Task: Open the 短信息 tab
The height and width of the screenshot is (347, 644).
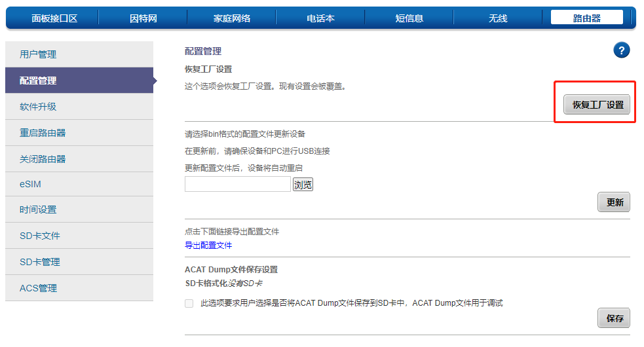Action: point(409,18)
